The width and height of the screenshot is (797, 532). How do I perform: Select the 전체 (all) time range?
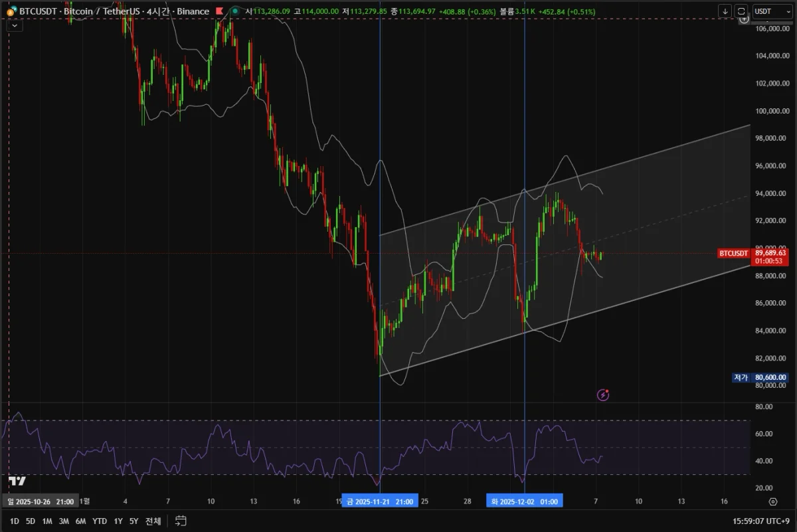coord(153,521)
